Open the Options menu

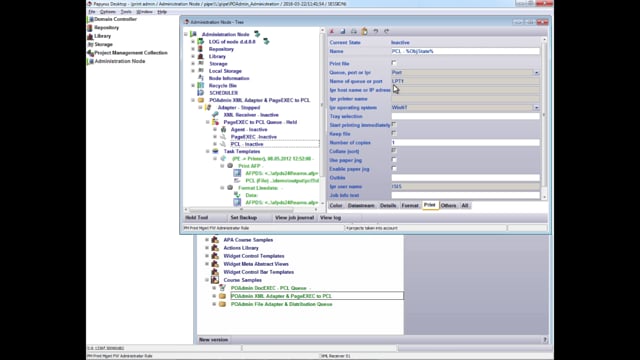(x=108, y=12)
